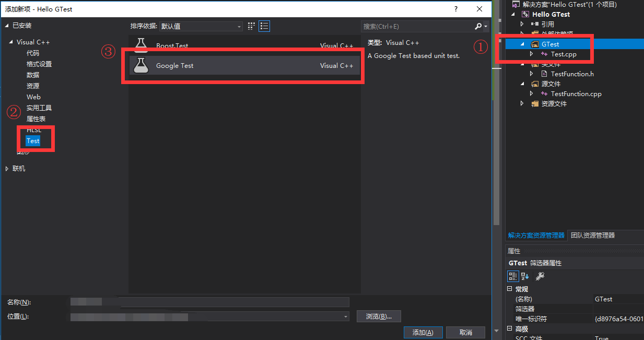Open the 排序依据 sort dropdown
This screenshot has height=340, width=644.
[x=201, y=26]
